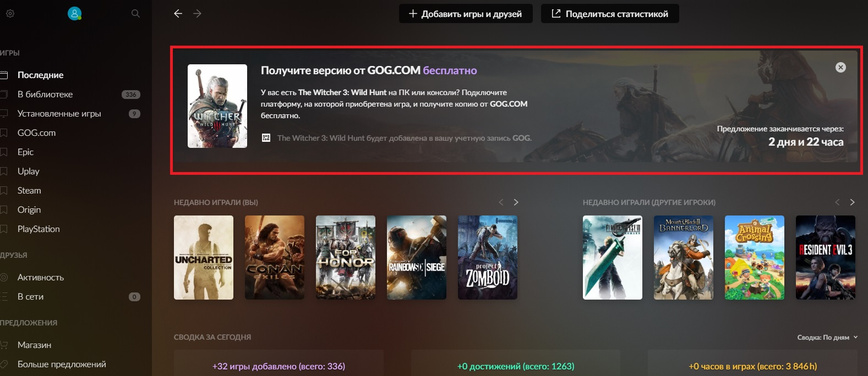Click the 9 installed games badge

(x=134, y=114)
